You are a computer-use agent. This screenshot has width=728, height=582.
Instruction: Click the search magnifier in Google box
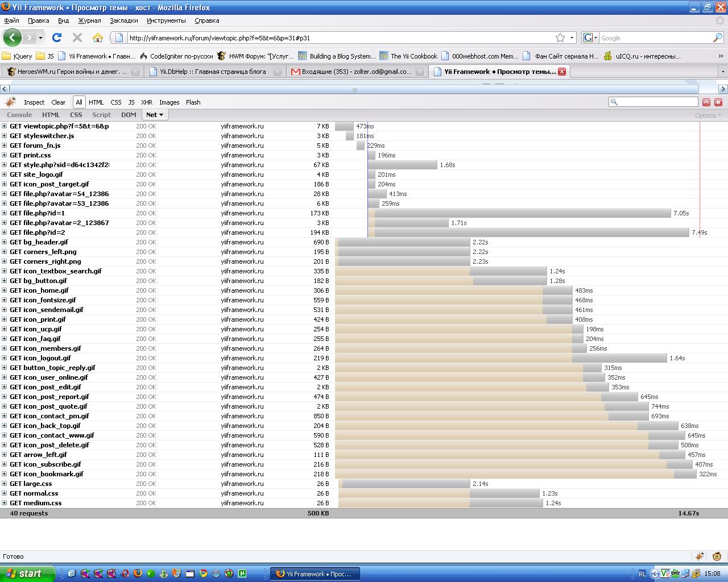[x=718, y=38]
